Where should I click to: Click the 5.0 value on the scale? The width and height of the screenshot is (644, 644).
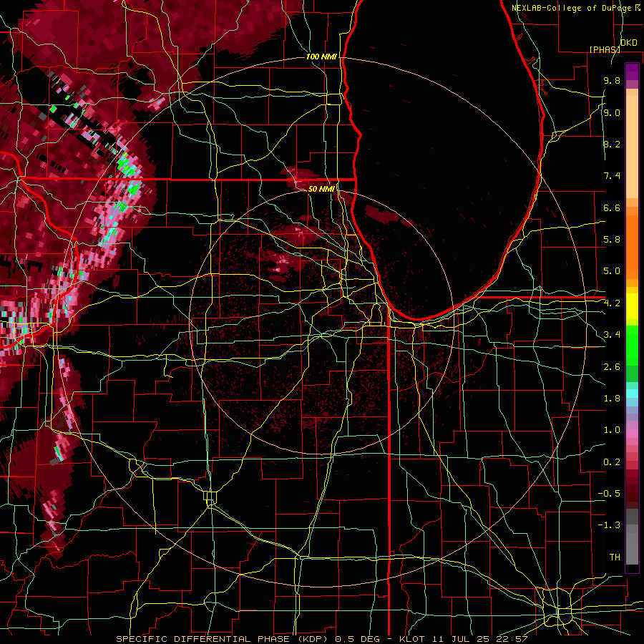612,271
